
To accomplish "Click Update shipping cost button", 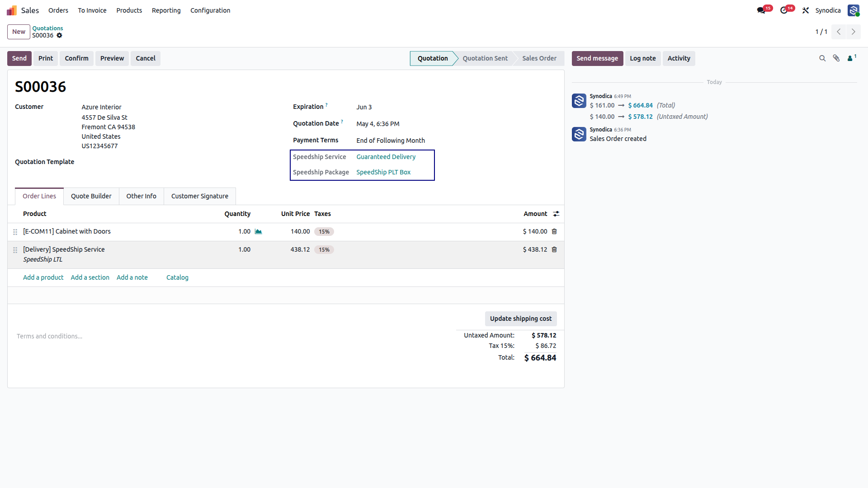I will (521, 319).
